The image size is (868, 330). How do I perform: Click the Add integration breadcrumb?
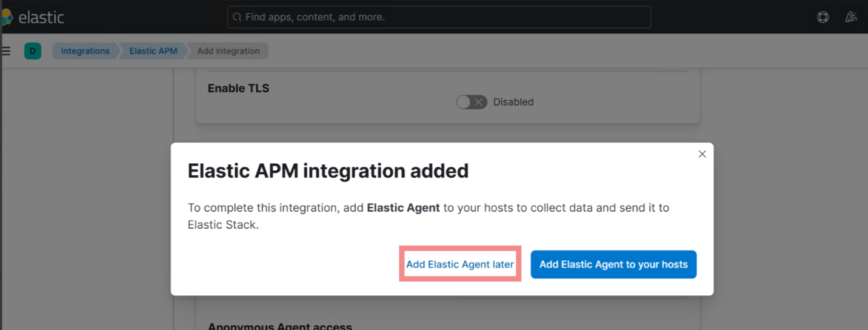pos(228,51)
